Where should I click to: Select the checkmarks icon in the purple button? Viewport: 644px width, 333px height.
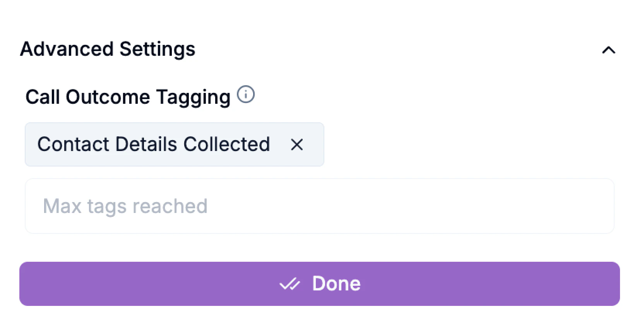coord(289,284)
